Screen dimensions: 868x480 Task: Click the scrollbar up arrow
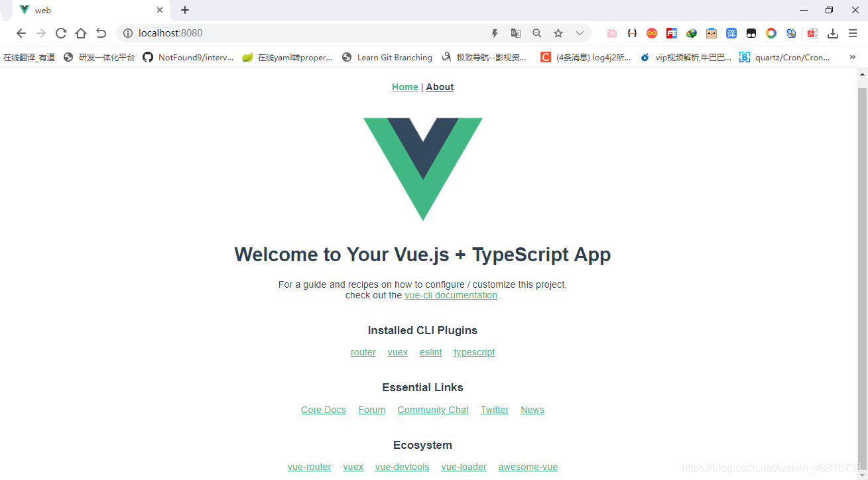(x=862, y=75)
